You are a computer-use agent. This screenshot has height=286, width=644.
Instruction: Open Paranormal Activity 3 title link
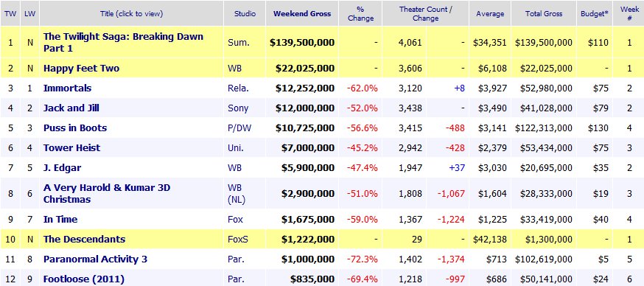(x=95, y=259)
